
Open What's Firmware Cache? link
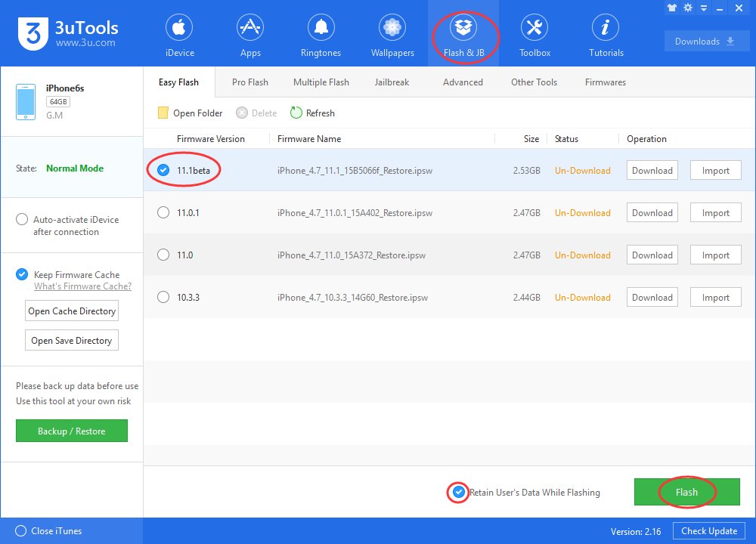click(x=82, y=286)
